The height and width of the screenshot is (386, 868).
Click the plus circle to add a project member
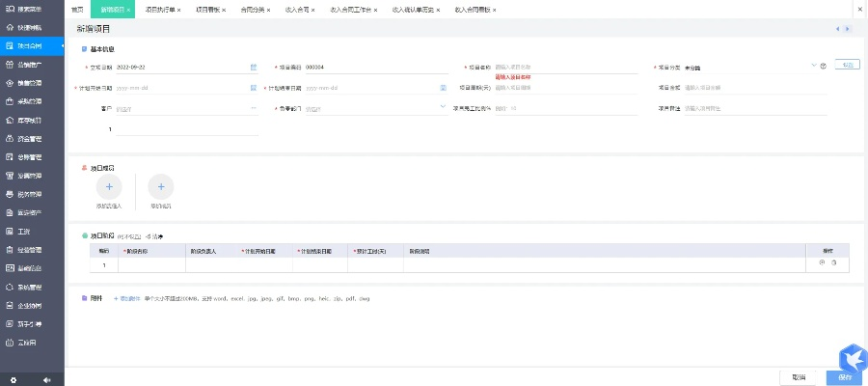point(108,186)
